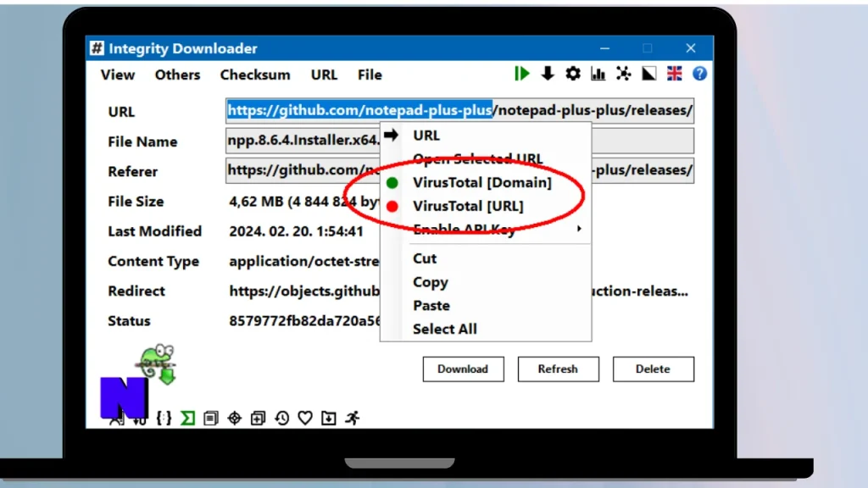Open the File menu
The height and width of the screenshot is (488, 868).
pos(370,75)
